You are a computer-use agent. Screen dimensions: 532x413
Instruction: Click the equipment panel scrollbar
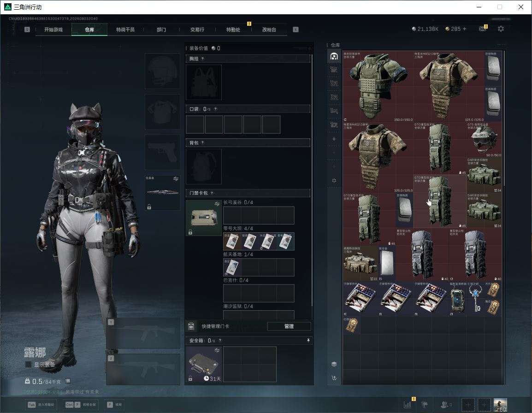click(x=312, y=180)
